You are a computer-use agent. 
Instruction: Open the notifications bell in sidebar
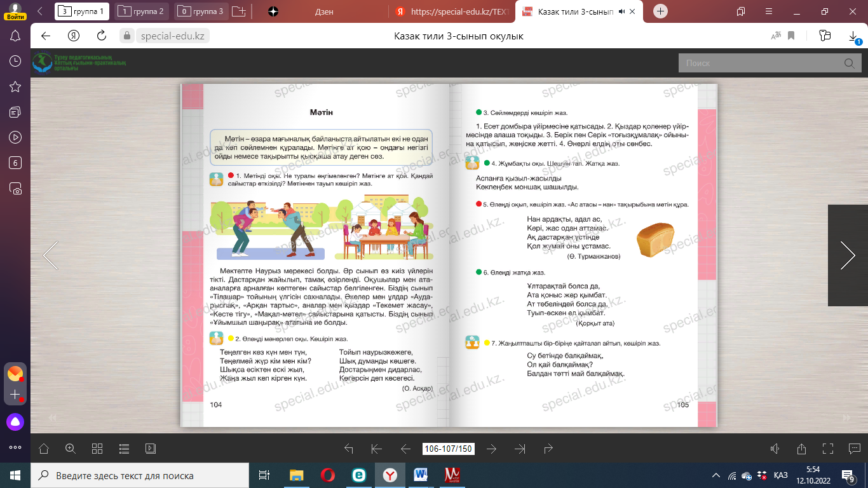tap(16, 36)
